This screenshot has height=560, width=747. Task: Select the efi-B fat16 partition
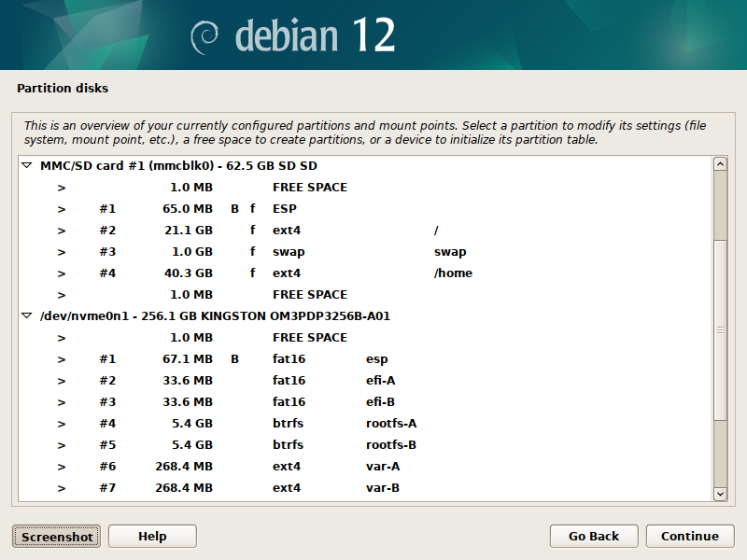pyautogui.click(x=365, y=402)
